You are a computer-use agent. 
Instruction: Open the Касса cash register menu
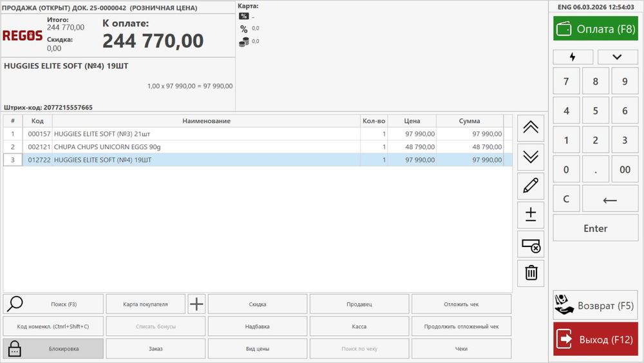(359, 326)
